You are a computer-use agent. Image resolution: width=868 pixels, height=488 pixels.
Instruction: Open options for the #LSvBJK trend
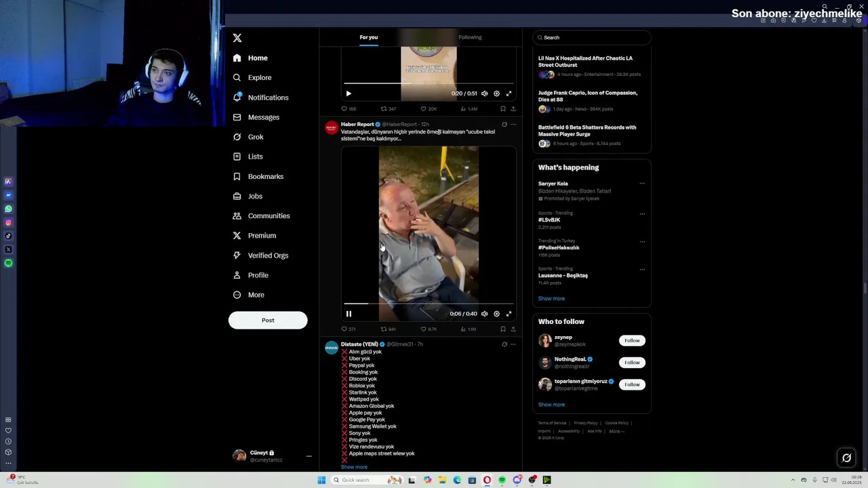click(x=642, y=213)
